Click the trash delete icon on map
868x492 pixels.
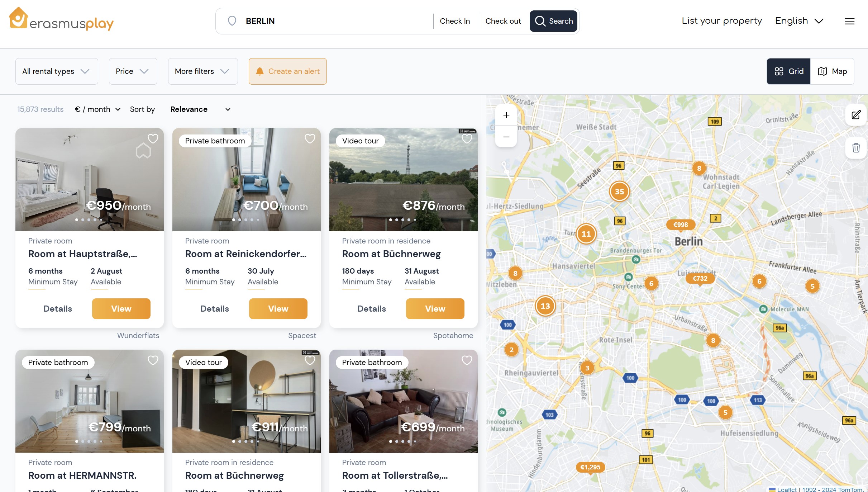(x=856, y=147)
